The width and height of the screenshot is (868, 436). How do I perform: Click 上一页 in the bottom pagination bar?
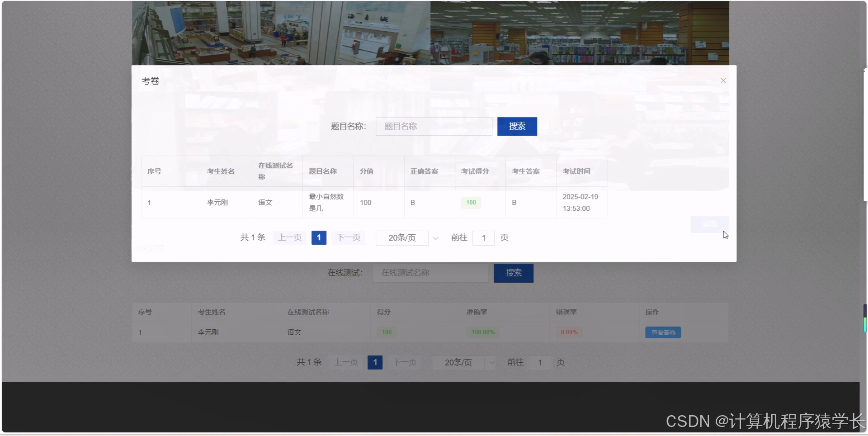coord(345,362)
